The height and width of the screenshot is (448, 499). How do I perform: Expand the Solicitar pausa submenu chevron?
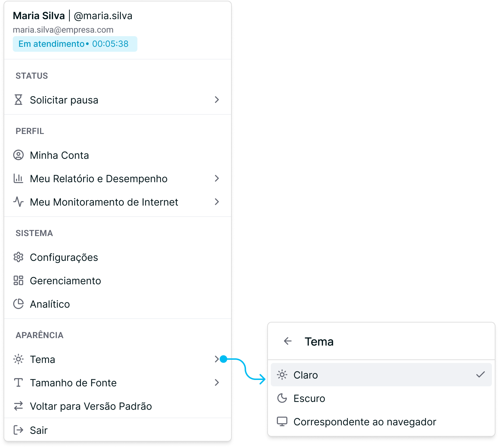coord(217,100)
